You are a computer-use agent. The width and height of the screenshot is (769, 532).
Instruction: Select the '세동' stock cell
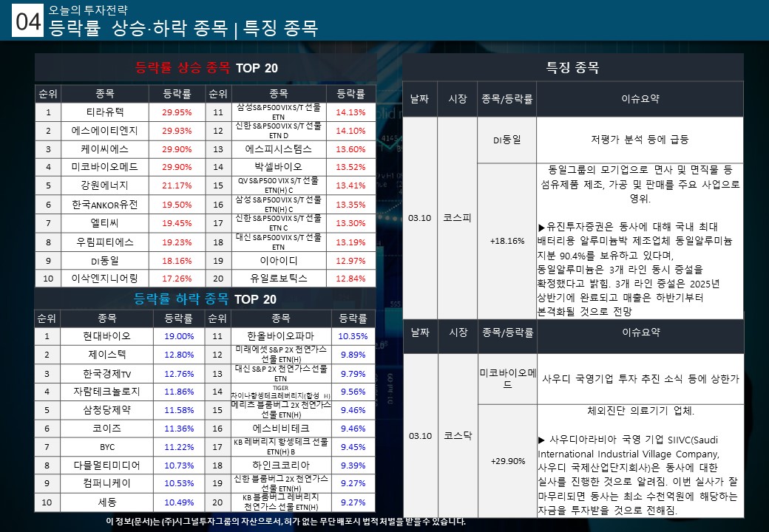point(106,502)
